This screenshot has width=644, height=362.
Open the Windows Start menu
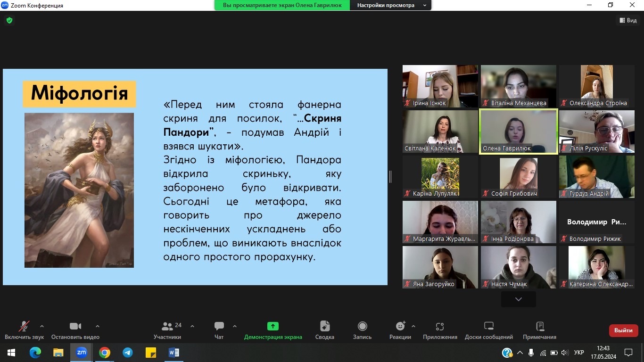[x=11, y=353]
